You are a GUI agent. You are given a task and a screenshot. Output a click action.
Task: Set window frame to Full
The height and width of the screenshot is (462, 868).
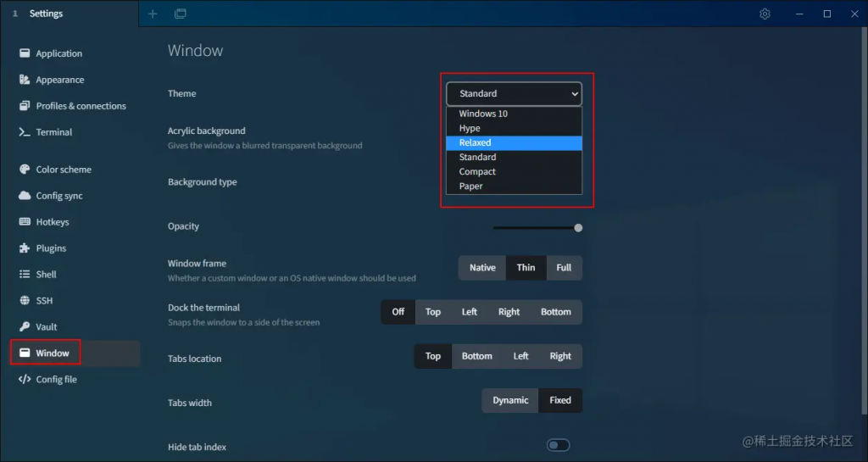pos(564,268)
